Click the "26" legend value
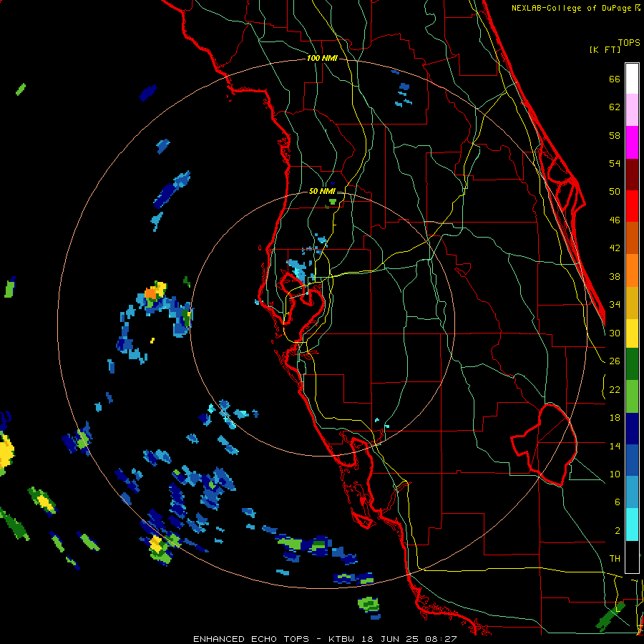644x644 pixels. pyautogui.click(x=615, y=361)
